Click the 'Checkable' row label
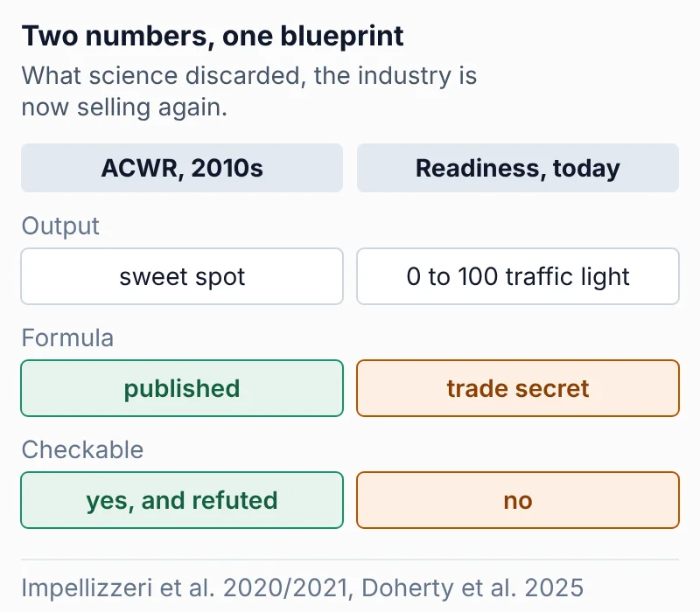The width and height of the screenshot is (700, 612). 82,449
